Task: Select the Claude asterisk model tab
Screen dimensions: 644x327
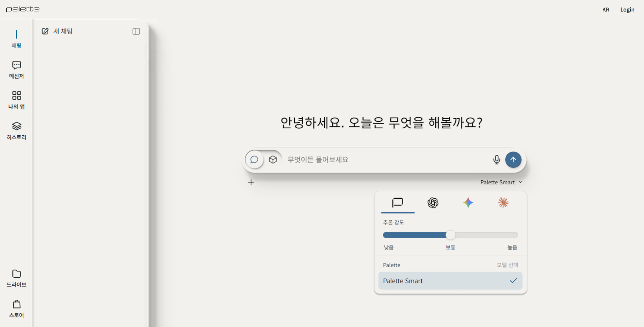Action: pos(503,203)
